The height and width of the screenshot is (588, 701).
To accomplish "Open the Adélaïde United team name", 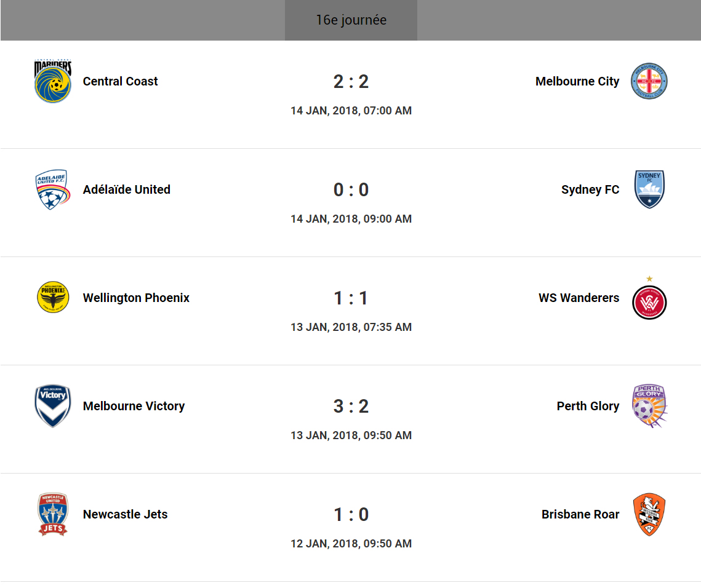I will pos(127,189).
